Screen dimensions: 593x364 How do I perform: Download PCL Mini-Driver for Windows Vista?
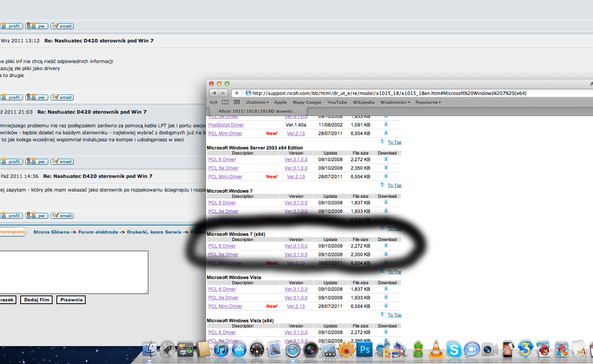[x=386, y=306]
